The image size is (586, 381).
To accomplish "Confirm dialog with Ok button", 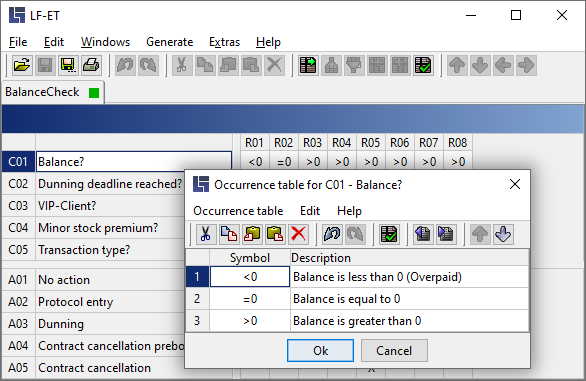I will 320,350.
